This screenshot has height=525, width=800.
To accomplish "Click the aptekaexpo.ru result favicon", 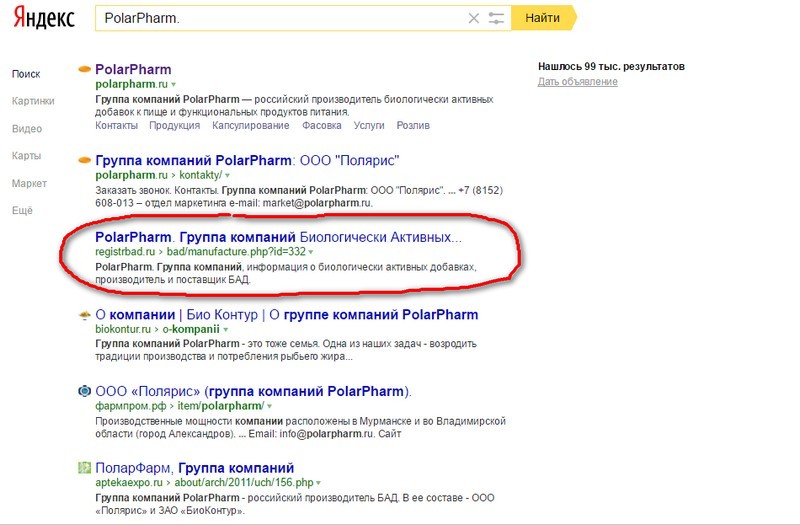I will tap(85, 467).
